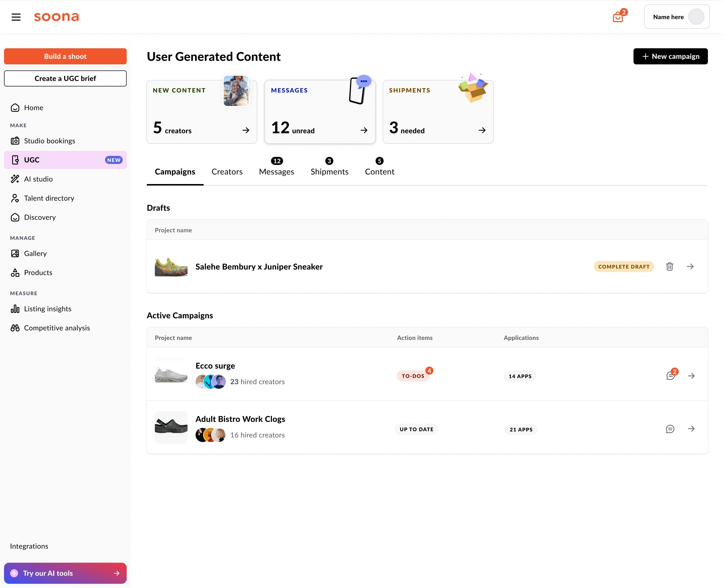This screenshot has height=588, width=724.
Task: Open Listing insights in sidebar
Action: [x=47, y=308]
